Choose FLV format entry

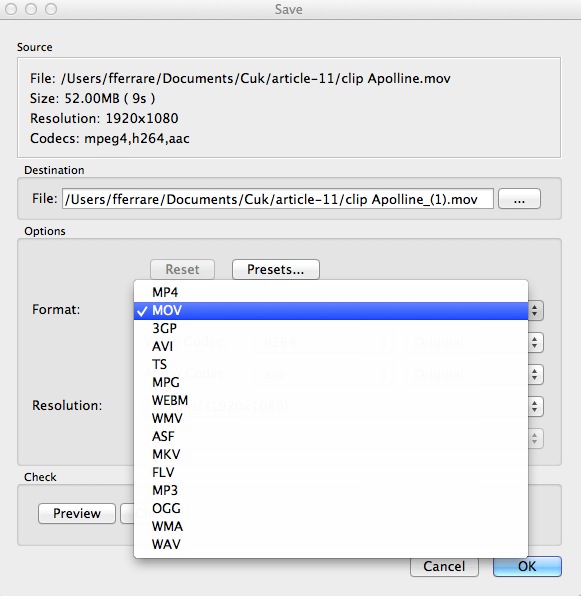pos(331,472)
